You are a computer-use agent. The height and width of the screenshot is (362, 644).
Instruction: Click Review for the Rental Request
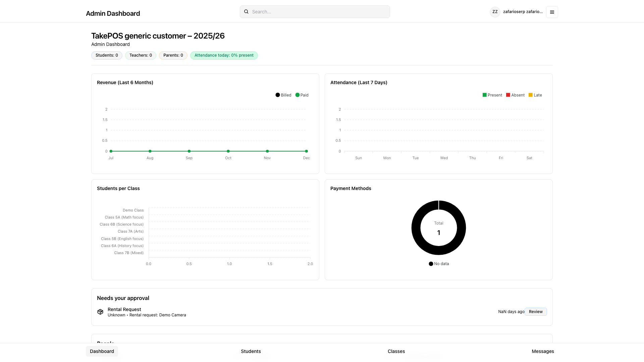(536, 312)
